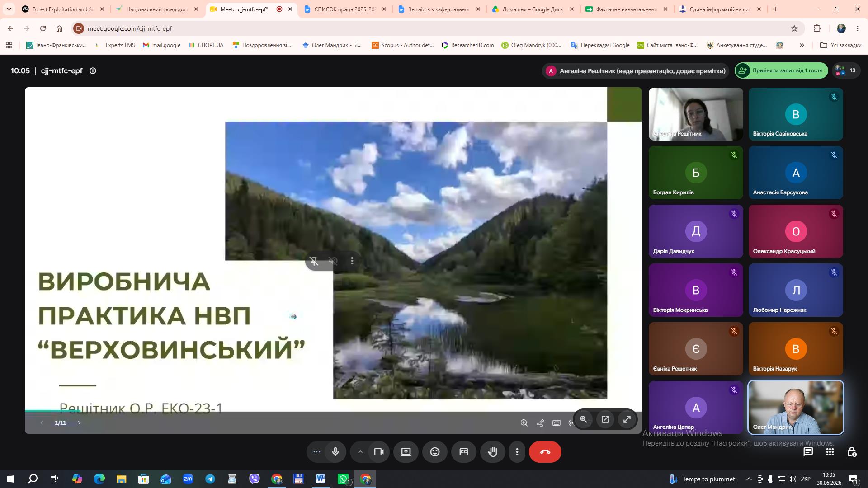
Task: Bookmark this page with star icon
Action: click(794, 28)
